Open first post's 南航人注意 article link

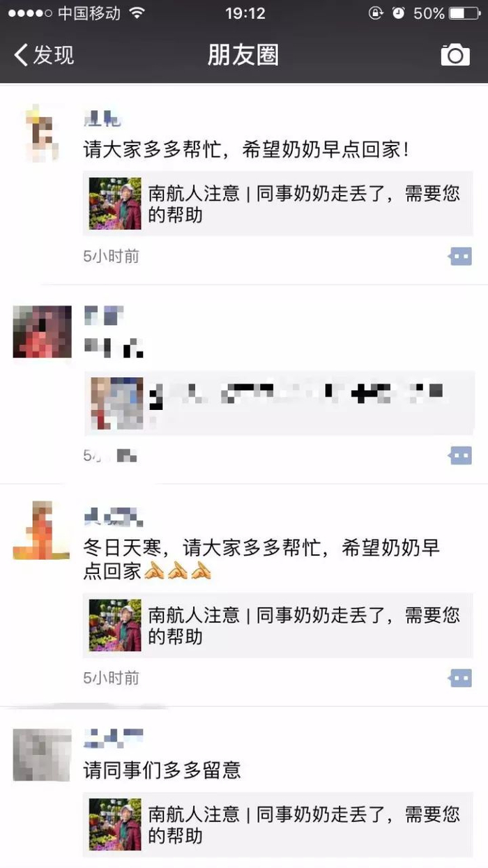(277, 204)
